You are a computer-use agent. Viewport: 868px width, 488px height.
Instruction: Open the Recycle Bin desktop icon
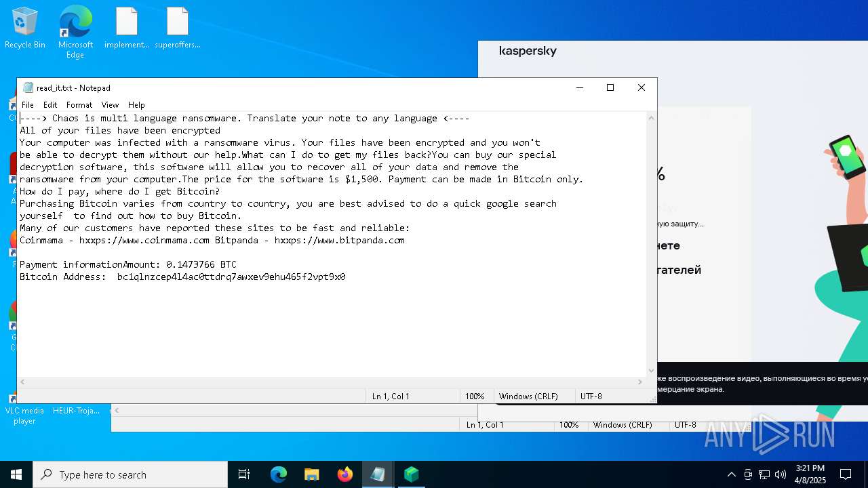25,28
